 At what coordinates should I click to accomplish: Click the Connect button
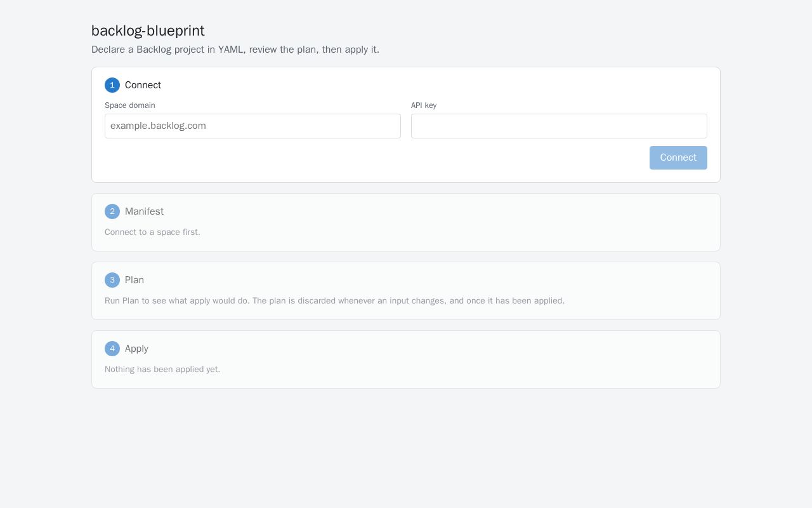pyautogui.click(x=678, y=157)
